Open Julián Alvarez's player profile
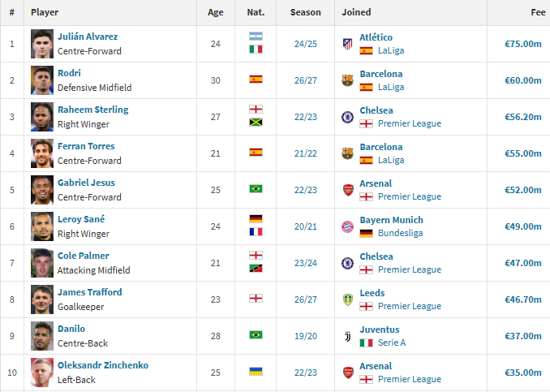Screen dimensions: 550x392 tap(88, 37)
